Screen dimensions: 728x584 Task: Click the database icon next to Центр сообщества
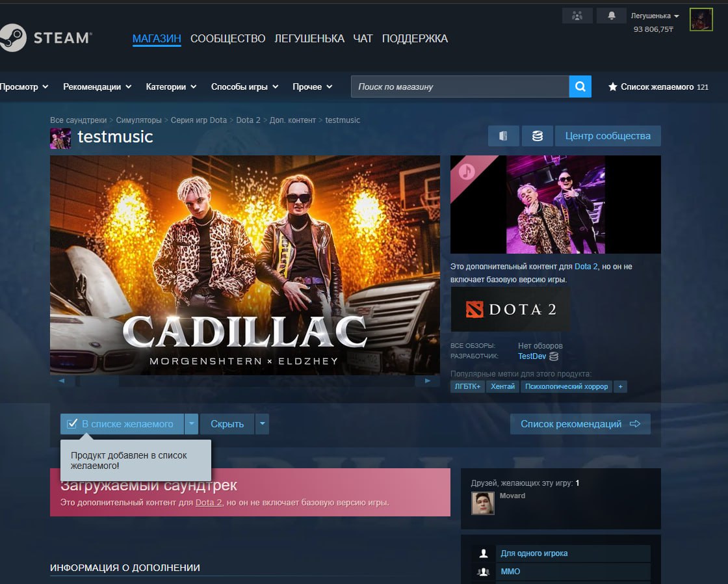[x=537, y=135]
